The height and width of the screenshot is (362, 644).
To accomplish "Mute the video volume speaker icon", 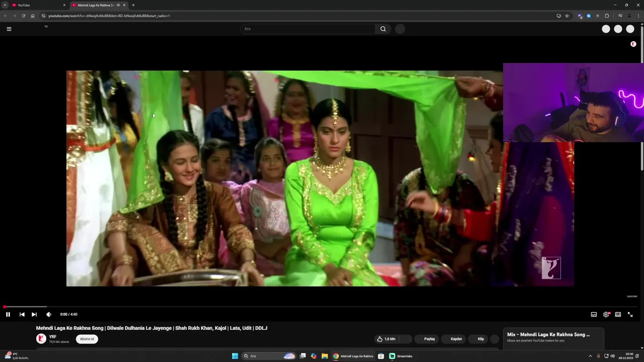I will point(49,314).
